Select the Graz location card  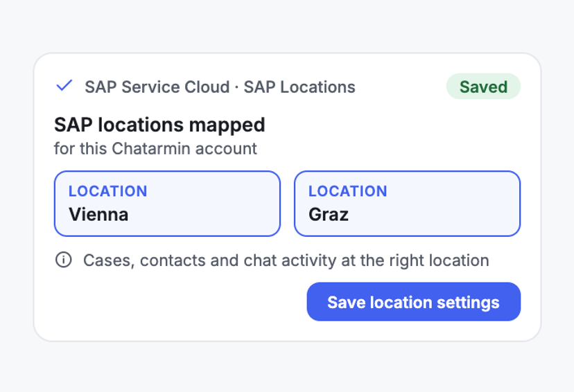407,204
